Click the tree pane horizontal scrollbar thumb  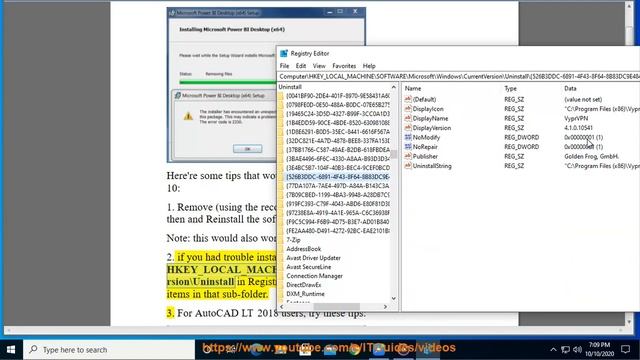tap(336, 307)
